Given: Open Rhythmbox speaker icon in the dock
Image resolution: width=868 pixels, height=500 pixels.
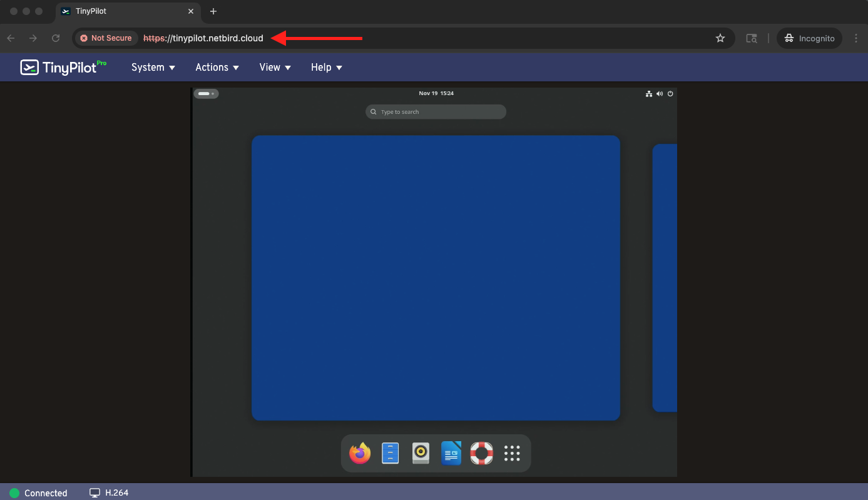Looking at the screenshot, I should point(421,453).
